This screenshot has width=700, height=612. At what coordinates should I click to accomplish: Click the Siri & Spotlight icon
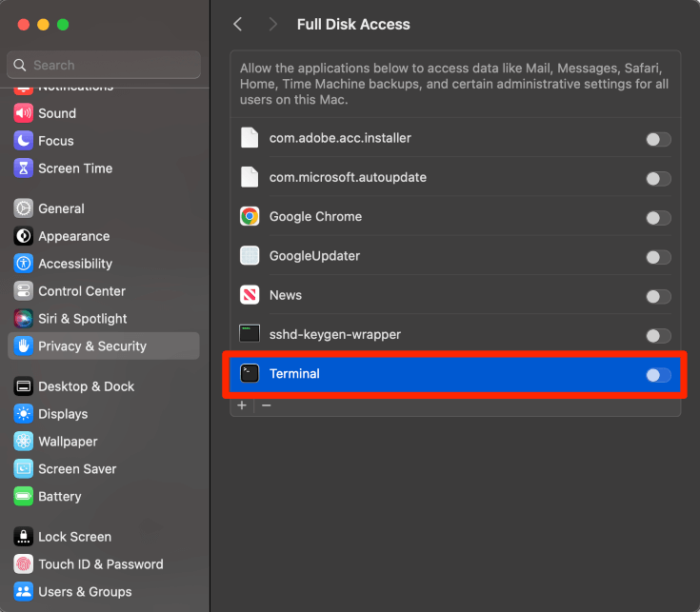click(x=23, y=319)
